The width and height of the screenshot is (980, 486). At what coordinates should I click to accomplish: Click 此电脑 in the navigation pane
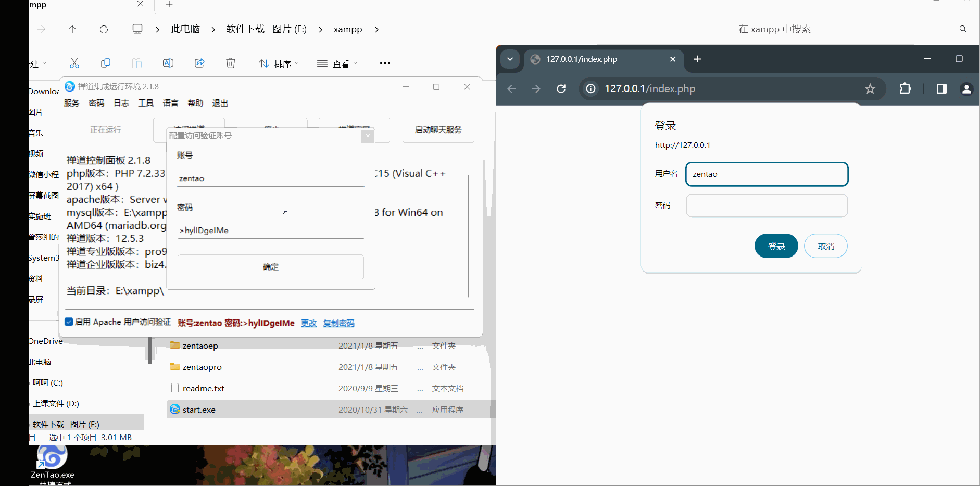[x=40, y=362]
